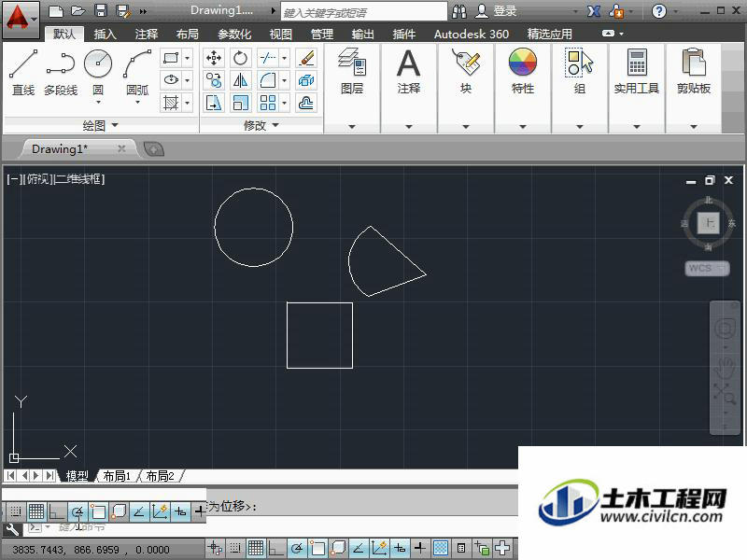Viewport: 747px width, 560px height.
Task: Switch to the 插入 ribbon tab
Action: [105, 35]
